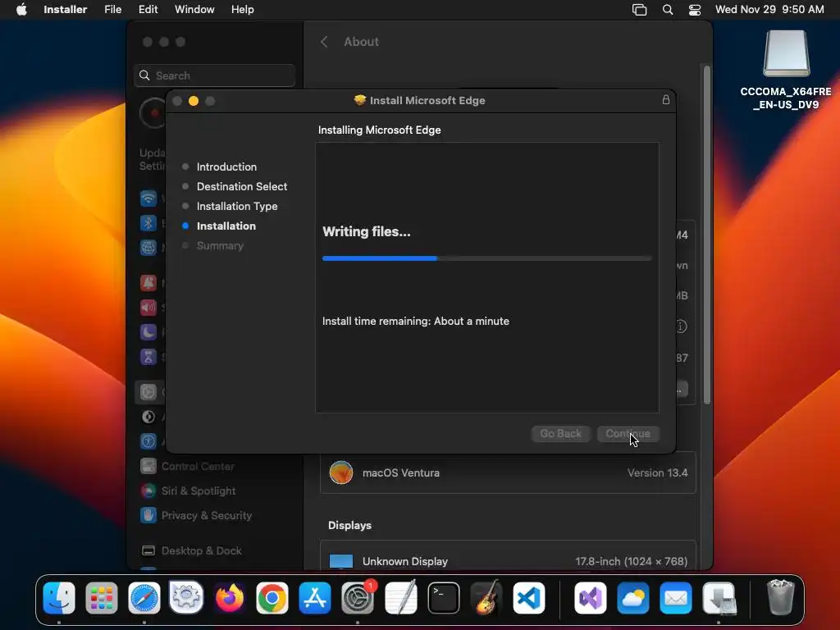Screen dimensions: 840x630
Task: Open the File menu
Action: tap(113, 10)
